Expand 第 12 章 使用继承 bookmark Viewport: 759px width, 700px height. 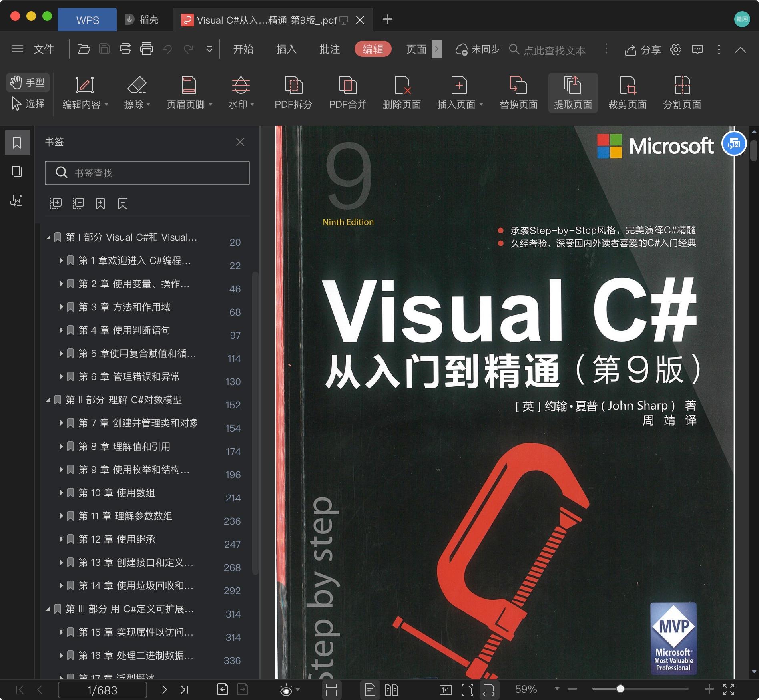[61, 539]
